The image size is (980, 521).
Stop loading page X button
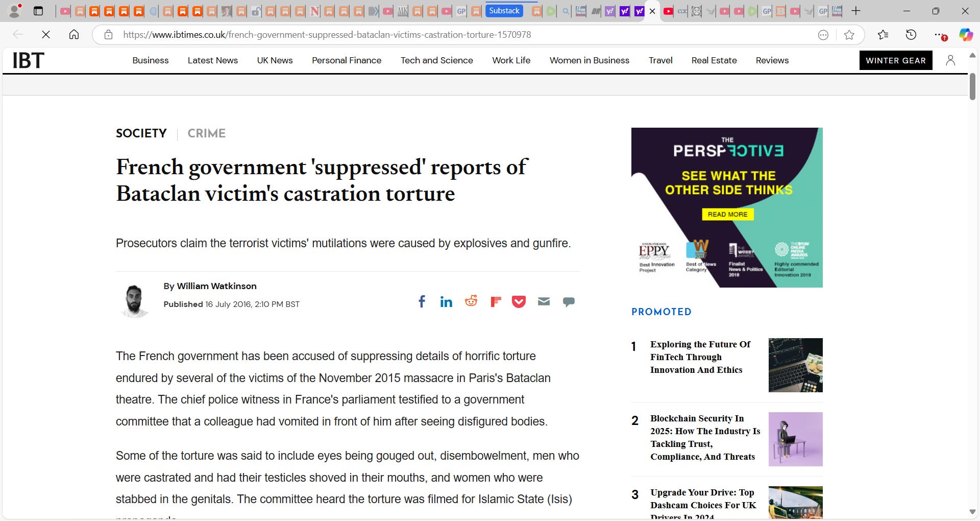pos(46,34)
